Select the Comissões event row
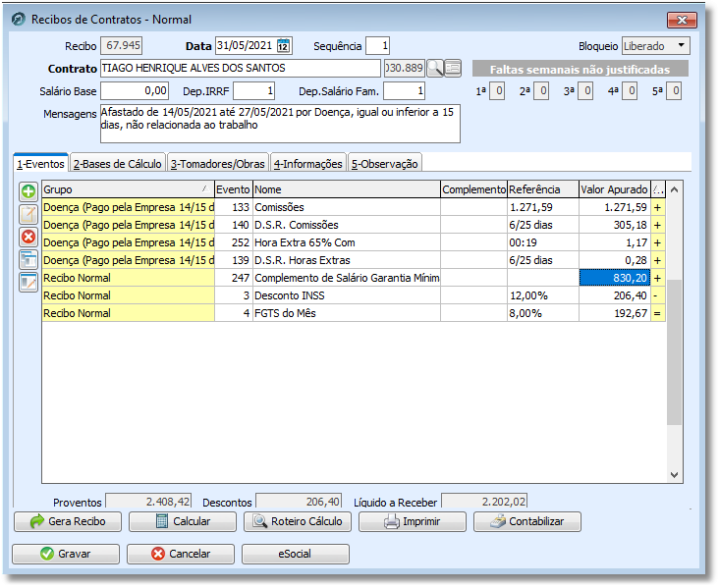Screen dimensions: 719x588 point(353,207)
